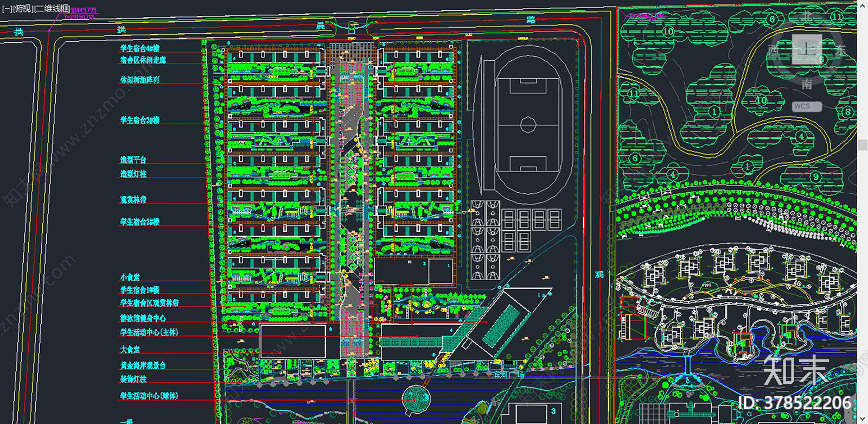Open the [-] viewport controls menu

(x=7, y=9)
